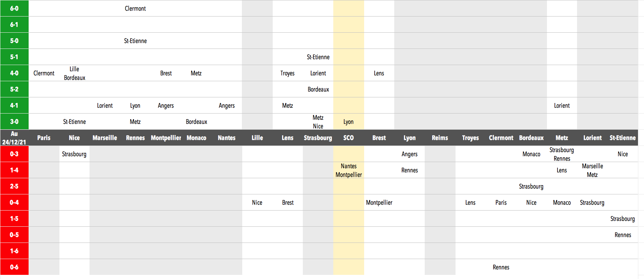Click the Au 24/12/21 date header cell
Screen dimensions: 644x279
click(14, 138)
